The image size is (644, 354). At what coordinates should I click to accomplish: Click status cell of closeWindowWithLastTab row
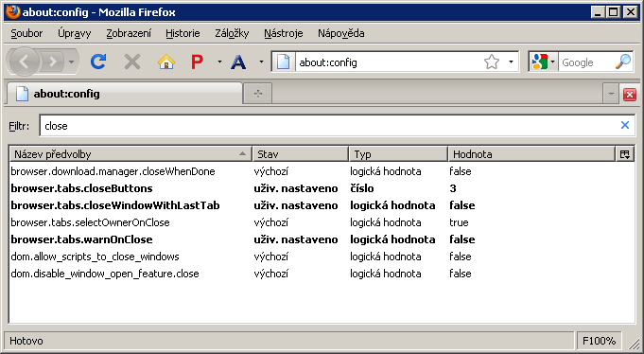(296, 205)
